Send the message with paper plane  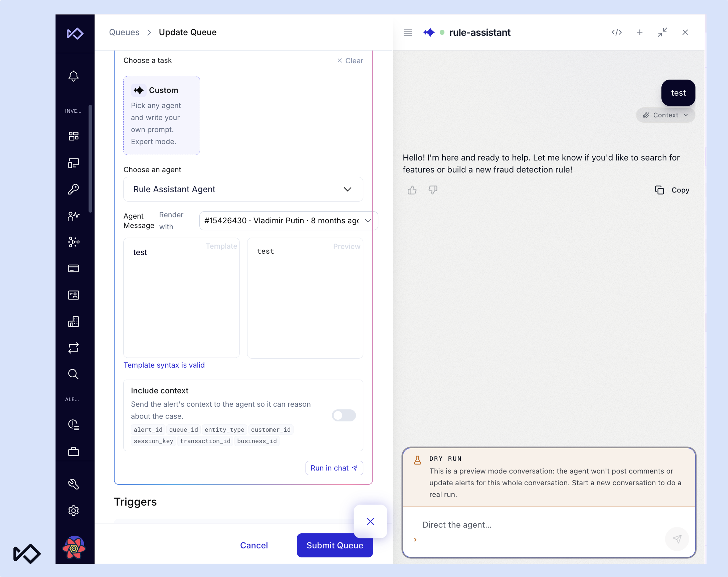[x=677, y=539]
